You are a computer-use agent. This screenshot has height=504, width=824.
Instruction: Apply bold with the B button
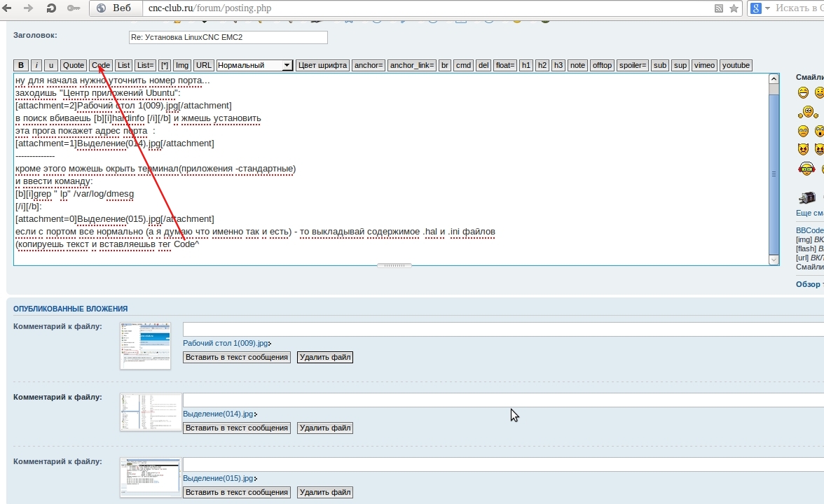pos(21,65)
